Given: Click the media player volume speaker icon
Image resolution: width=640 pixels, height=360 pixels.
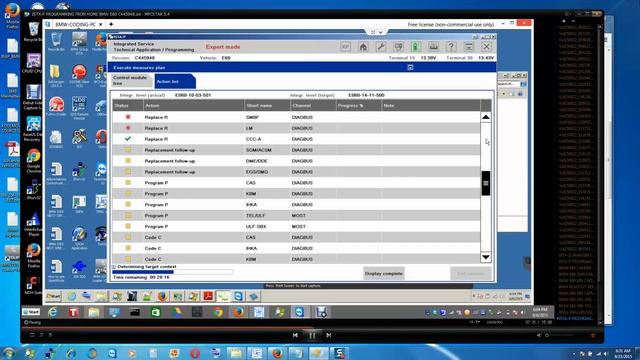Looking at the screenshot, I should (x=539, y=335).
